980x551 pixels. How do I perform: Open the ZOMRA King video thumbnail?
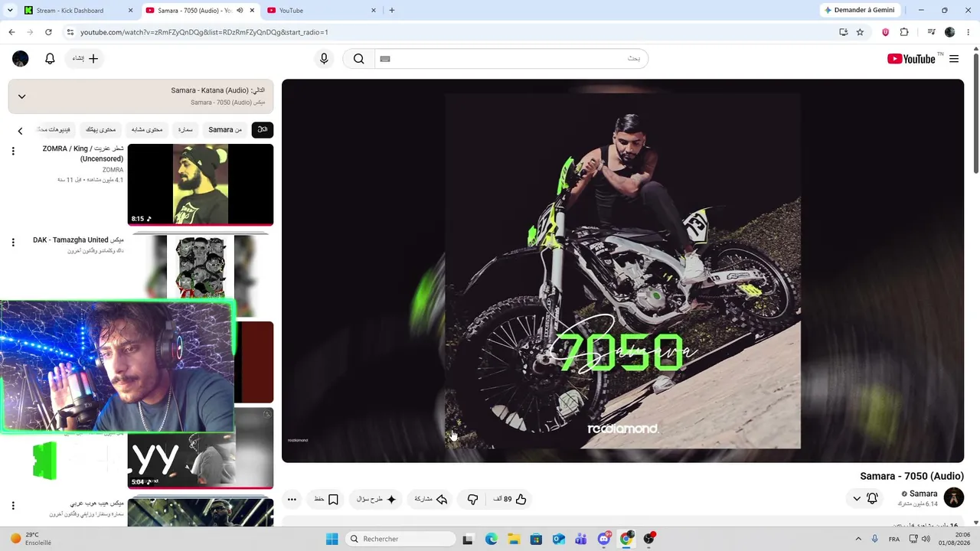[201, 184]
